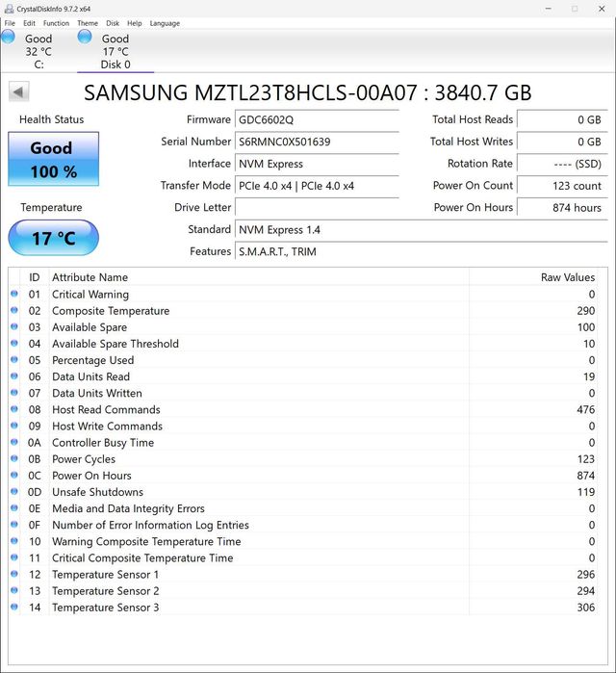Viewport: 616px width, 673px height.
Task: Click raw value 119 of Unsafe Shutdowns
Action: pos(586,492)
